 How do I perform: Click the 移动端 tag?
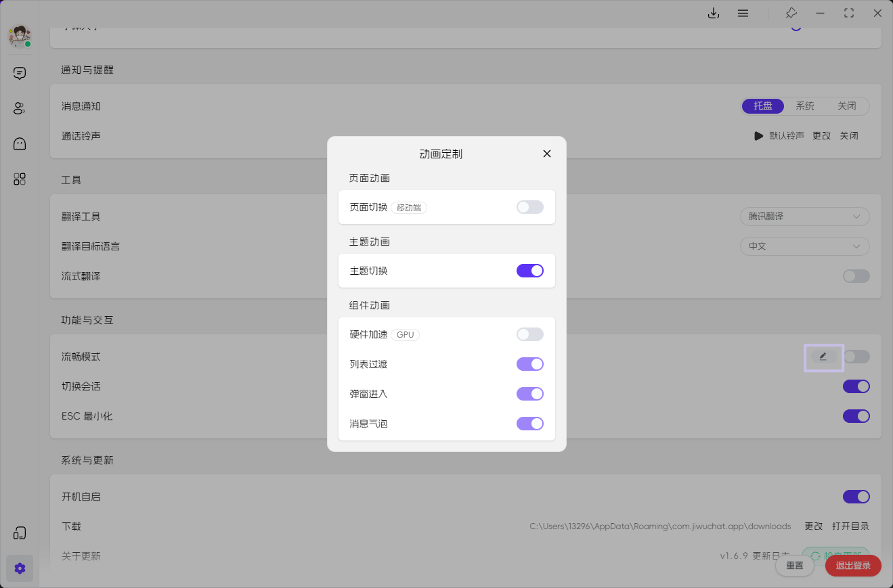(x=409, y=208)
